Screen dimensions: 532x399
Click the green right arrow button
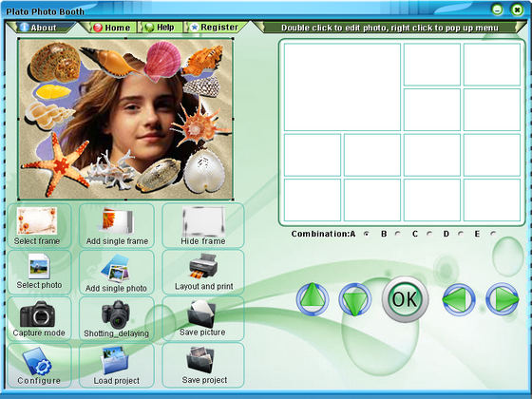click(x=503, y=299)
